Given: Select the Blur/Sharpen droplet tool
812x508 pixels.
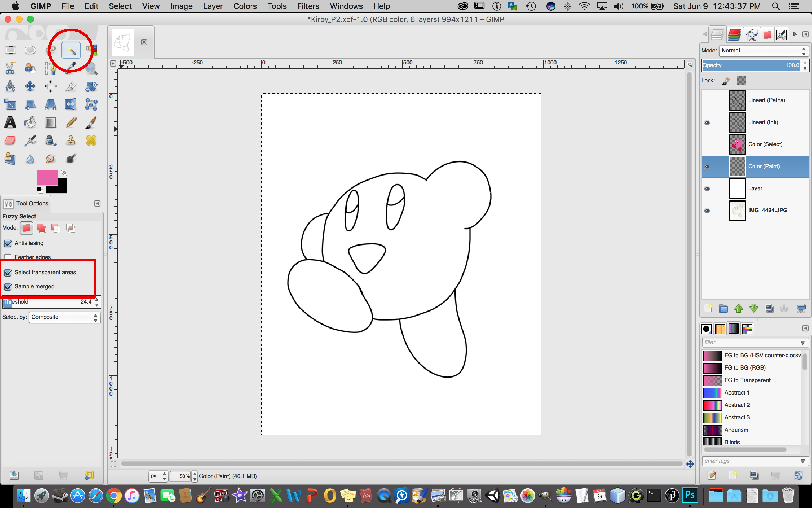Looking at the screenshot, I should [30, 159].
